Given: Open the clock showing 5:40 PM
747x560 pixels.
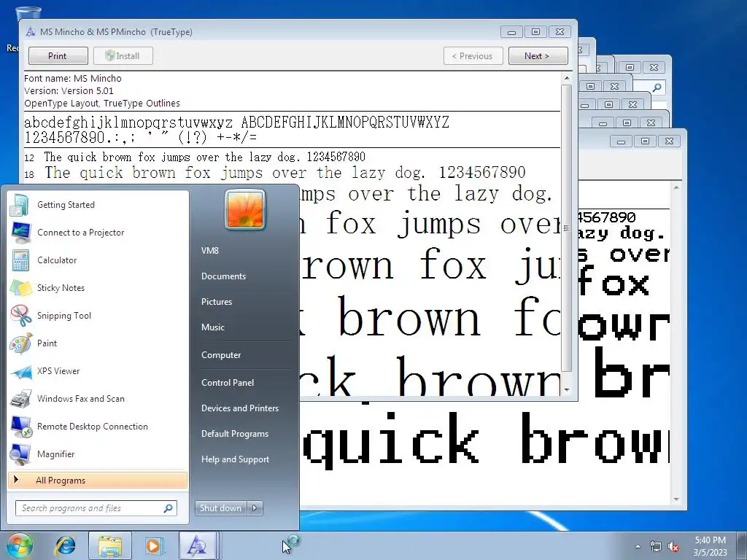Looking at the screenshot, I should pyautogui.click(x=710, y=546).
